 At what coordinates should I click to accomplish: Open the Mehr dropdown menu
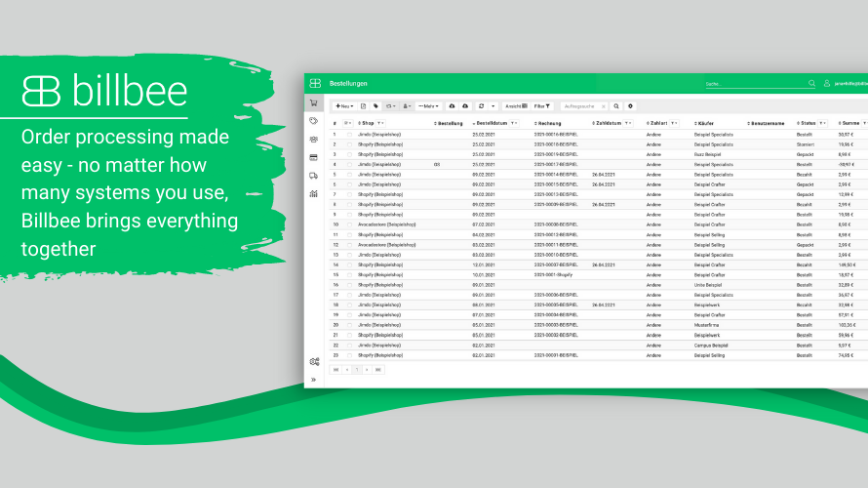click(428, 105)
